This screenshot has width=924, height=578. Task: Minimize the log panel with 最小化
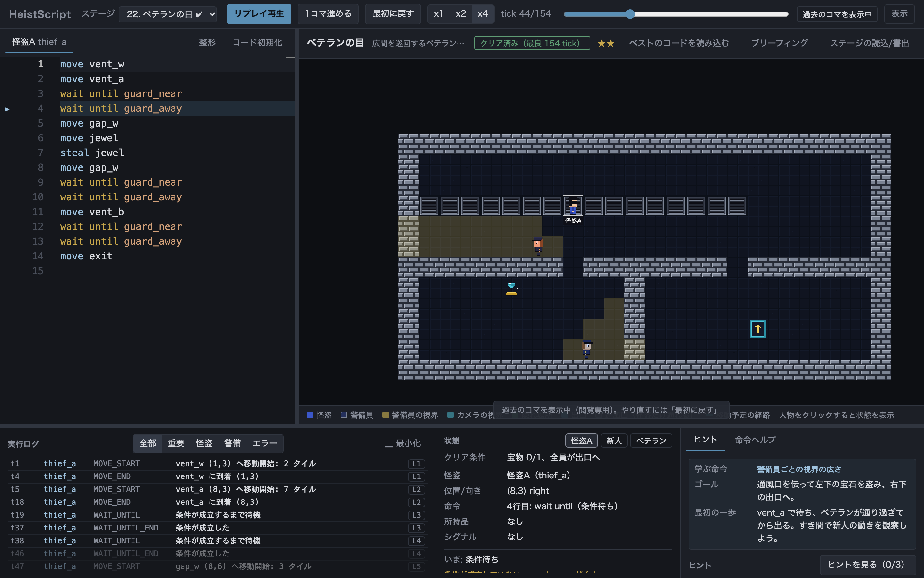click(x=402, y=443)
